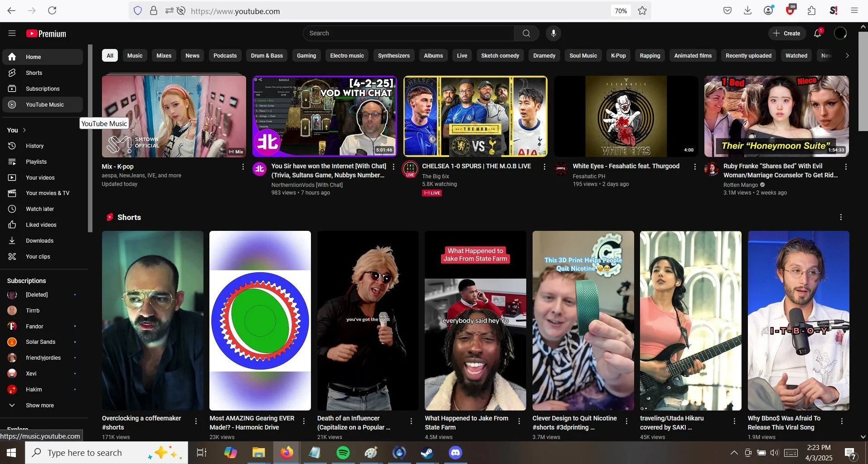
Task: Play the Ruby Franke Honeymoon Suite thumbnail
Action: tap(776, 116)
